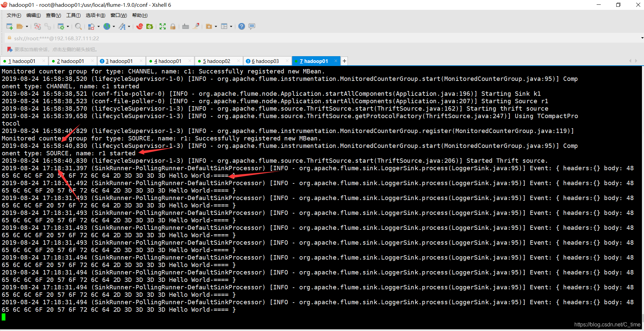Close tab 6 hadoop03
The image size is (644, 331).
pos(287,61)
